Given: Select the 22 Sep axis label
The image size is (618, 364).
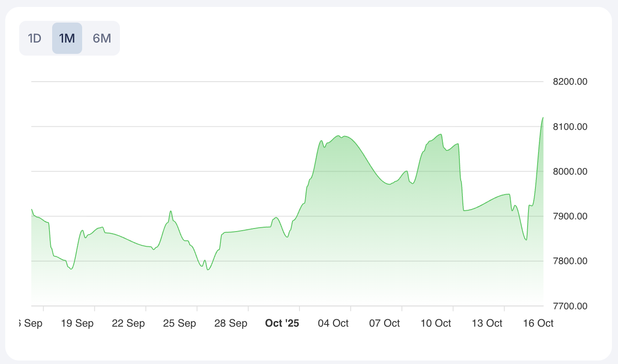Looking at the screenshot, I should [x=129, y=323].
